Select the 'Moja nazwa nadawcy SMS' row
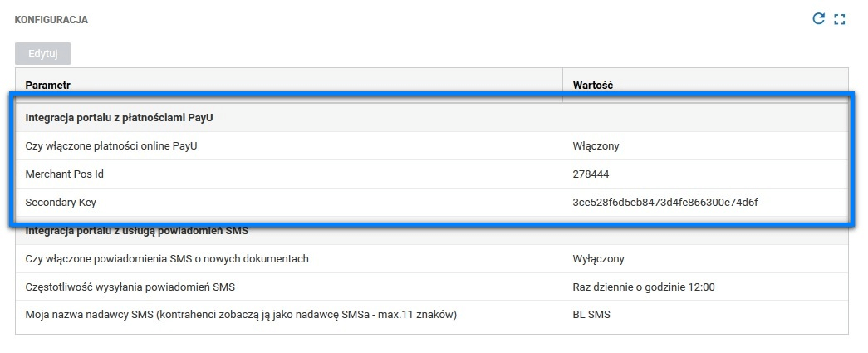Image resolution: width=868 pixels, height=353 pixels. (241, 316)
